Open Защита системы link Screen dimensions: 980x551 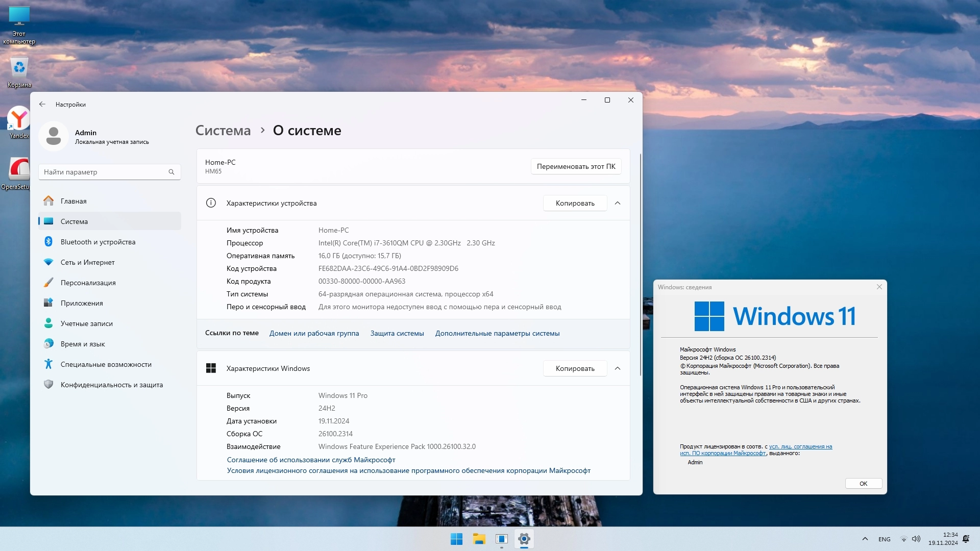pyautogui.click(x=397, y=333)
